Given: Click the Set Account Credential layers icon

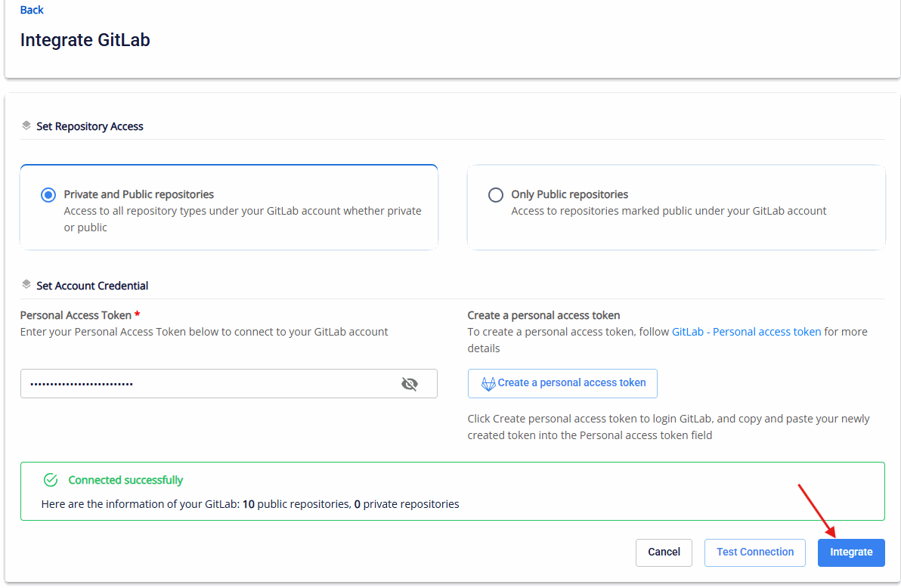Looking at the screenshot, I should [x=26, y=284].
